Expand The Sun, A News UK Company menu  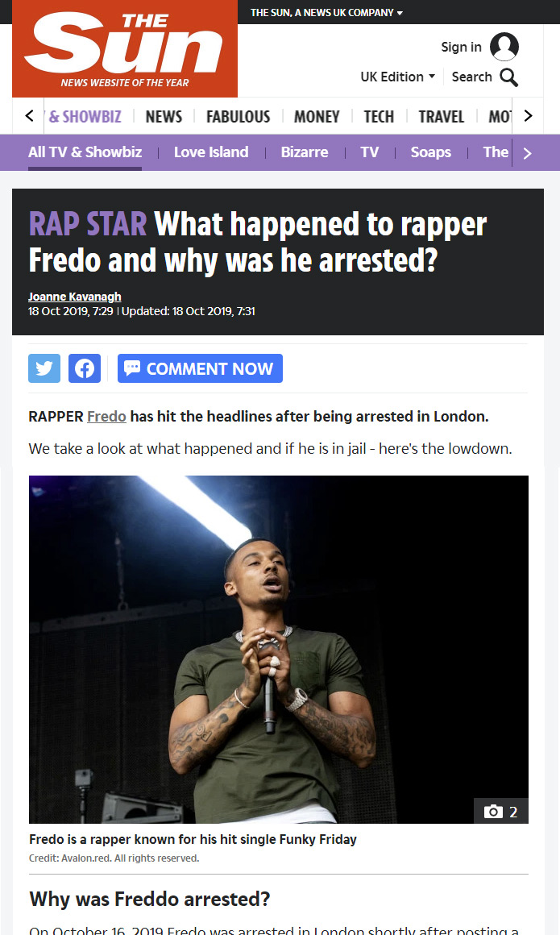pyautogui.click(x=326, y=13)
